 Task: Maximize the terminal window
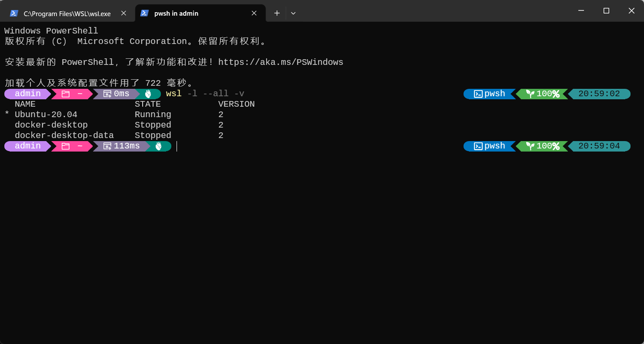coord(606,11)
